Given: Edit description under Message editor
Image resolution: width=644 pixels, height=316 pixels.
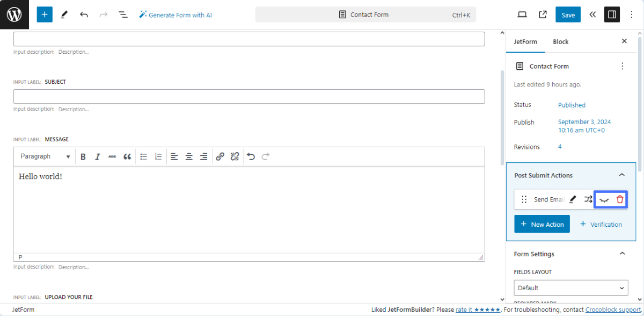Looking at the screenshot, I should [74, 267].
